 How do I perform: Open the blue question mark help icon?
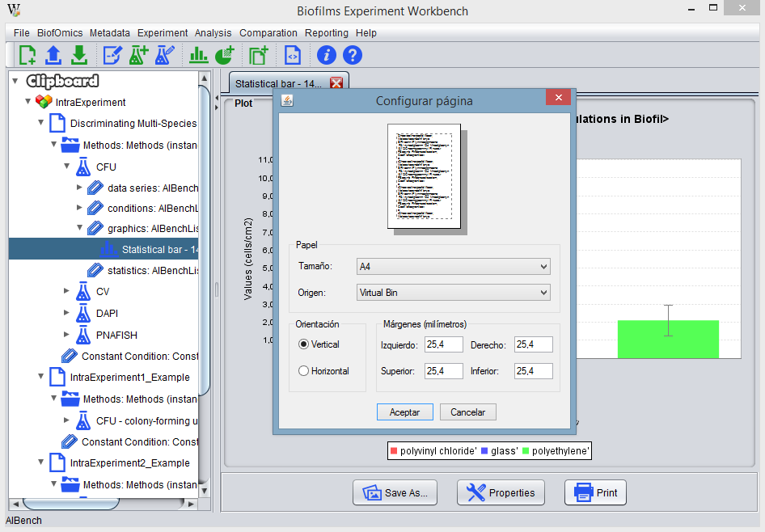tap(353, 55)
